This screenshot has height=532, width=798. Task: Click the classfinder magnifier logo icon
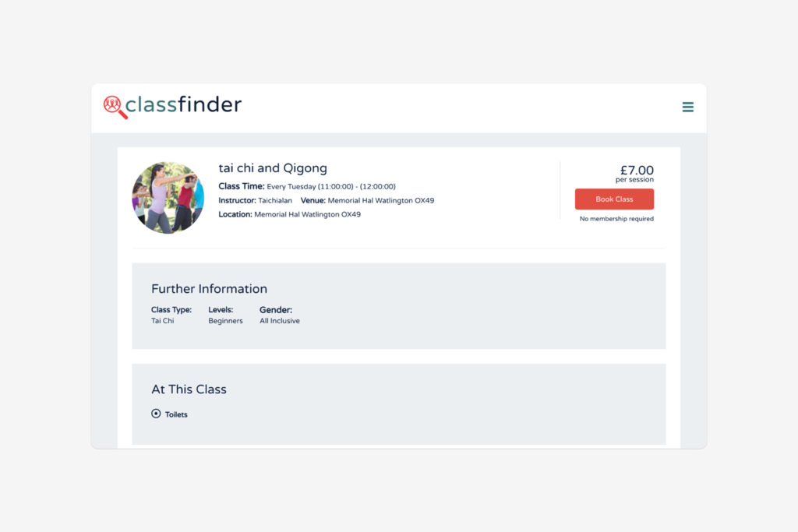(115, 107)
